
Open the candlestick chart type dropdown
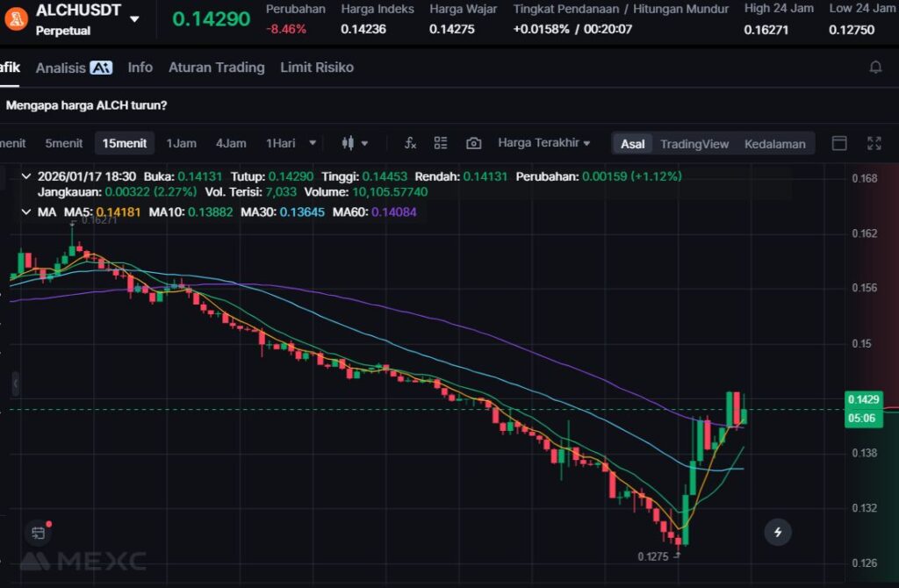[355, 143]
